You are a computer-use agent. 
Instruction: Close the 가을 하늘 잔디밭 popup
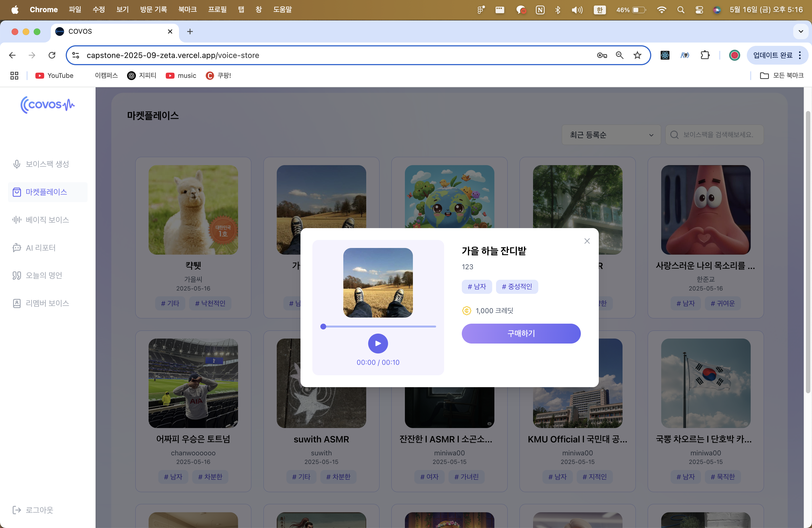[587, 241]
